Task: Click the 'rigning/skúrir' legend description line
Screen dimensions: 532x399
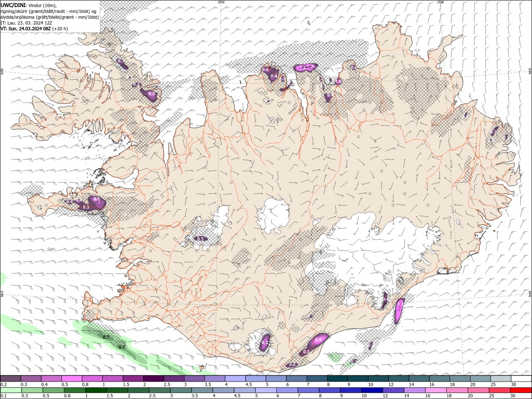Action: pos(49,11)
